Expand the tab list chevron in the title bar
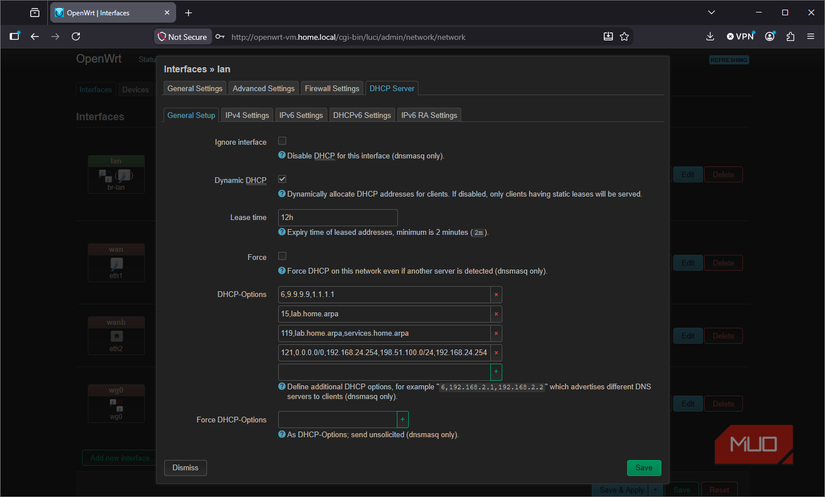The width and height of the screenshot is (825, 497). point(711,13)
